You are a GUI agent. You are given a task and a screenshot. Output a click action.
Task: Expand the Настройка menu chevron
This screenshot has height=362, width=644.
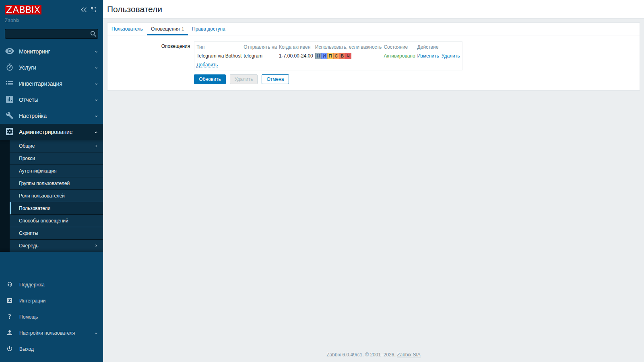[x=96, y=116]
